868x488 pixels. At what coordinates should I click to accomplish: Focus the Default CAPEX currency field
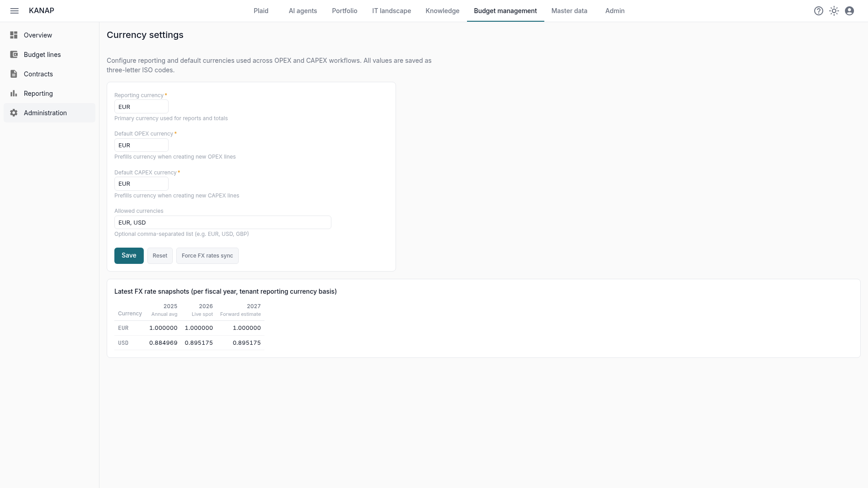[x=142, y=184]
